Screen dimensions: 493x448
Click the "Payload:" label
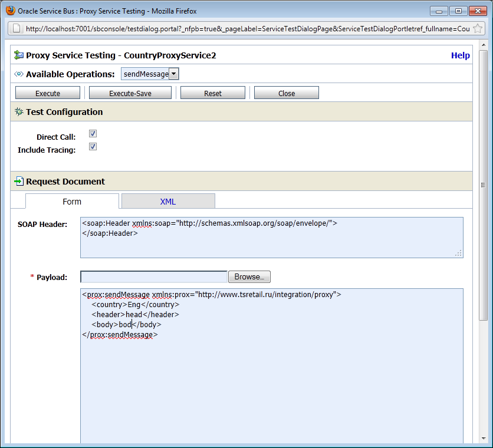[x=52, y=277]
